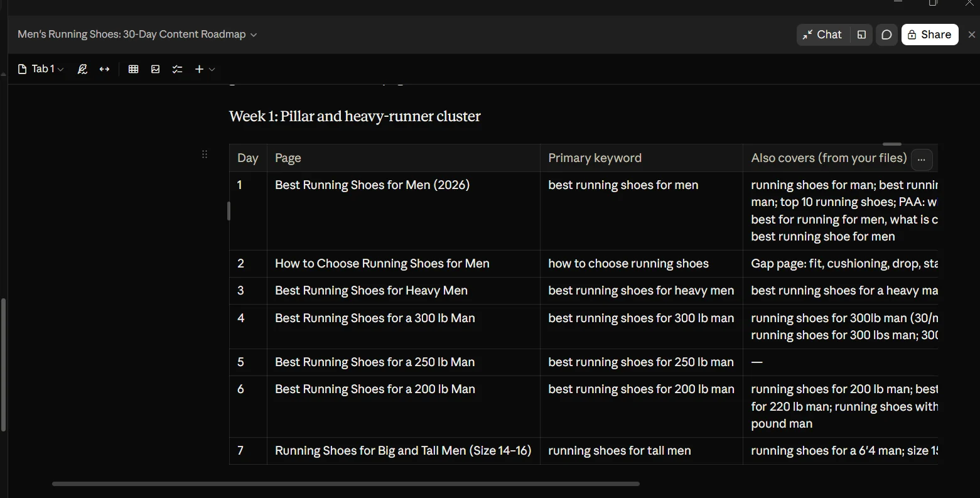This screenshot has width=980, height=498.
Task: Click the vertical scrollbar thumb on the left edge
Action: (3, 364)
